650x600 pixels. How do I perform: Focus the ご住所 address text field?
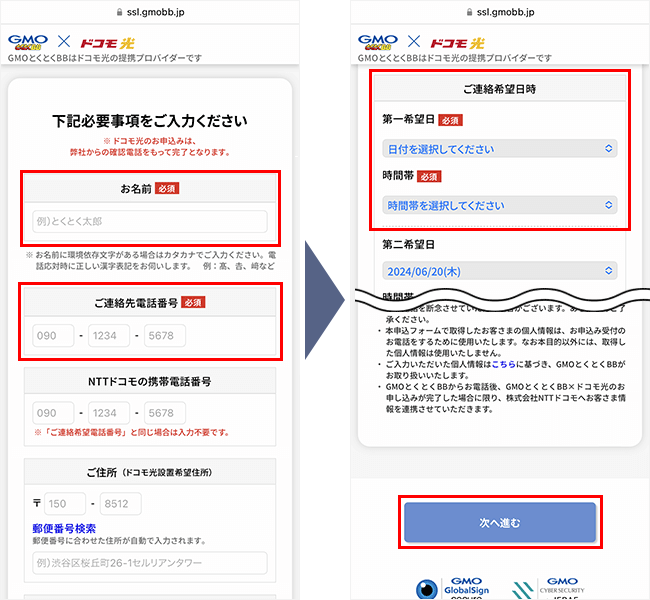point(150,562)
